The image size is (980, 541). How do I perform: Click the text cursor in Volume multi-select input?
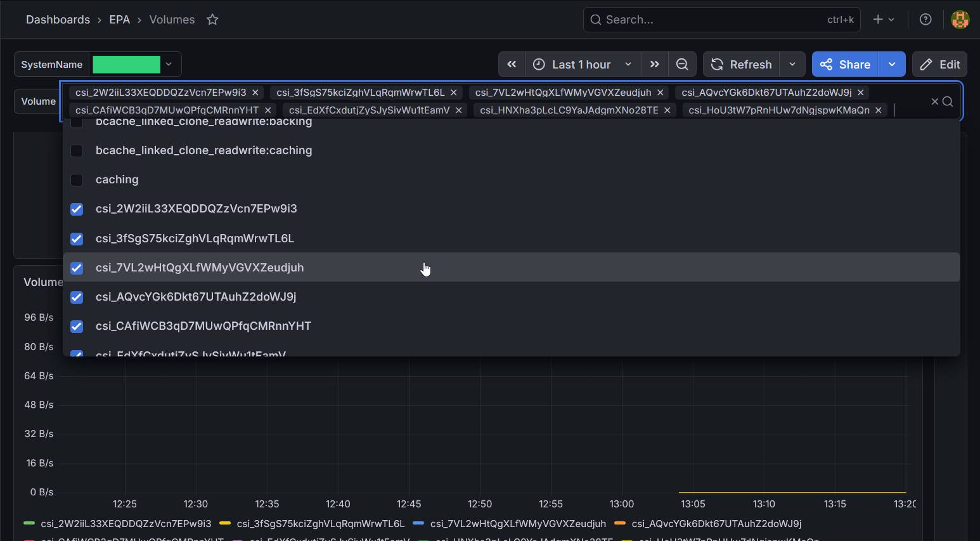894,110
